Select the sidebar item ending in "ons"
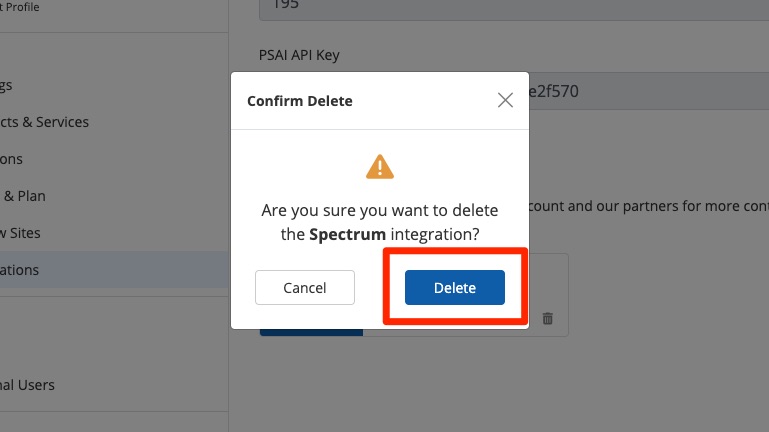Image resolution: width=769 pixels, height=432 pixels. (x=12, y=159)
